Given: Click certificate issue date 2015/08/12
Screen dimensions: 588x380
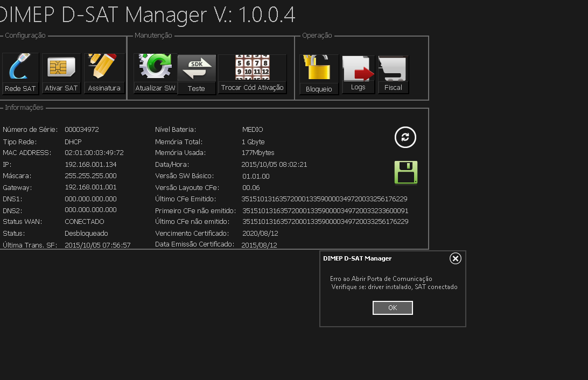Looking at the screenshot, I should tap(259, 245).
